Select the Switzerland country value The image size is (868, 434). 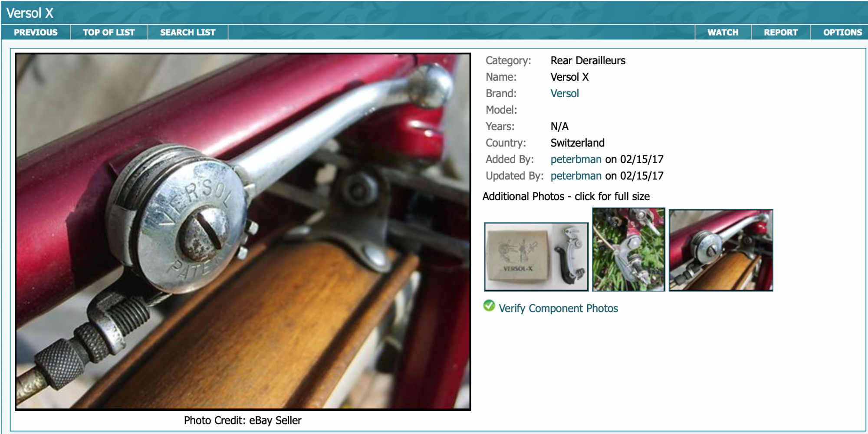(577, 143)
